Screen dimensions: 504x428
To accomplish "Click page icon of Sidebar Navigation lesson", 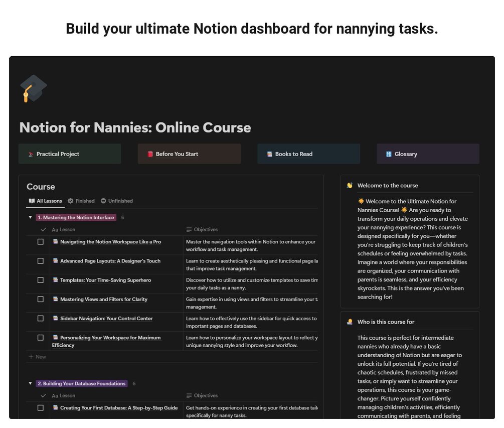I will [x=56, y=318].
